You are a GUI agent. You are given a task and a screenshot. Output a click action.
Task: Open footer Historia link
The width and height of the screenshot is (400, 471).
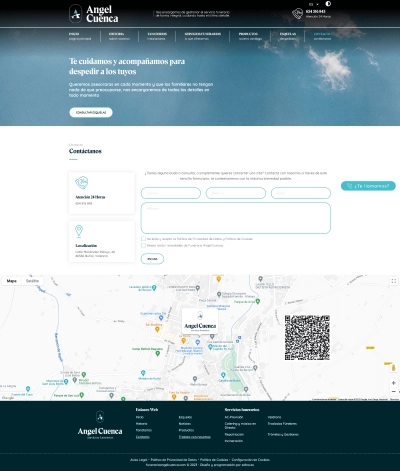tap(141, 423)
